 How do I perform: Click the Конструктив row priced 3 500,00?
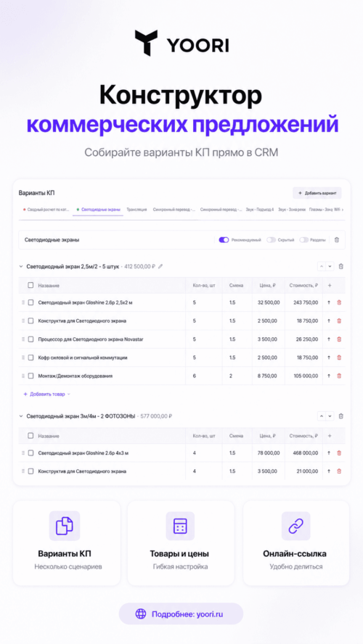pos(181,471)
